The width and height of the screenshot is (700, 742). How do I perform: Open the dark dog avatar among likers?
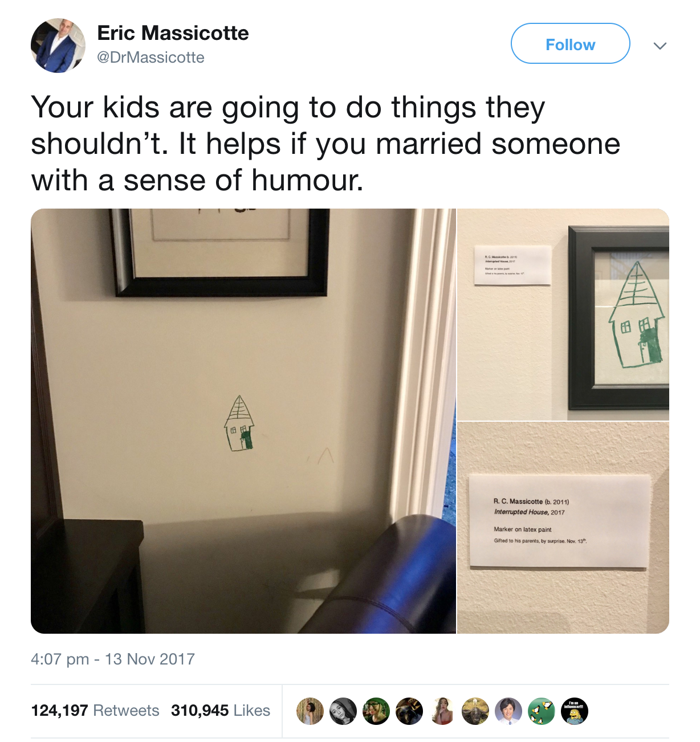[x=409, y=711]
